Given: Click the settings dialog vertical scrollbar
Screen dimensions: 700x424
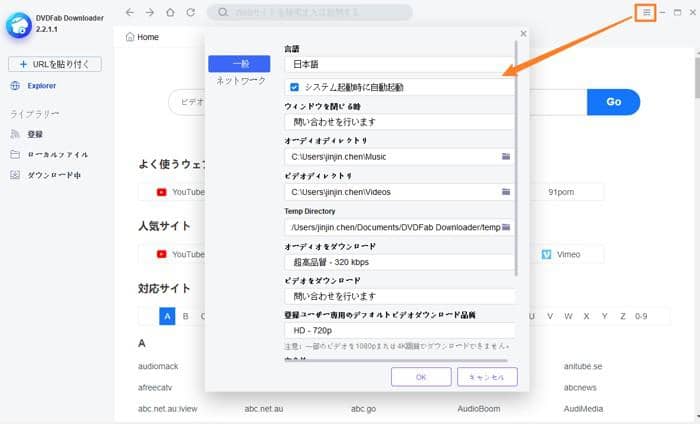Looking at the screenshot, I should pyautogui.click(x=516, y=158).
